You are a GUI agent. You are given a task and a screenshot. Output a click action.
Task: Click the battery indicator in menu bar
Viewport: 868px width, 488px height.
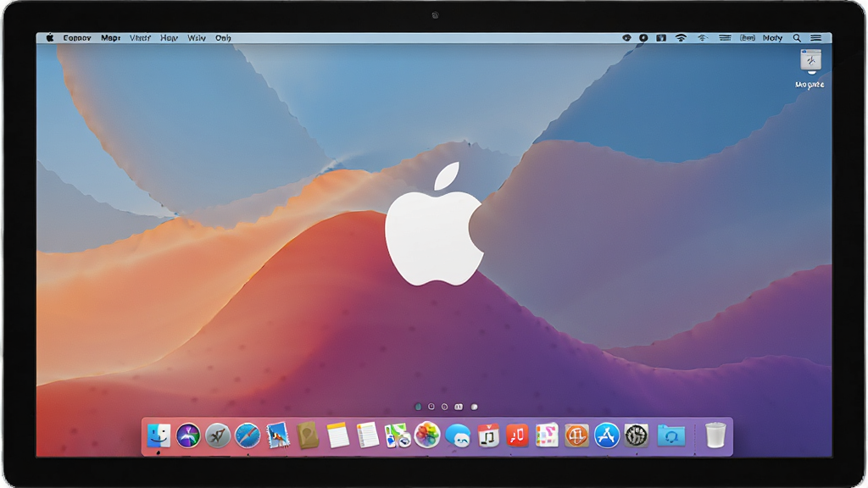(x=748, y=38)
